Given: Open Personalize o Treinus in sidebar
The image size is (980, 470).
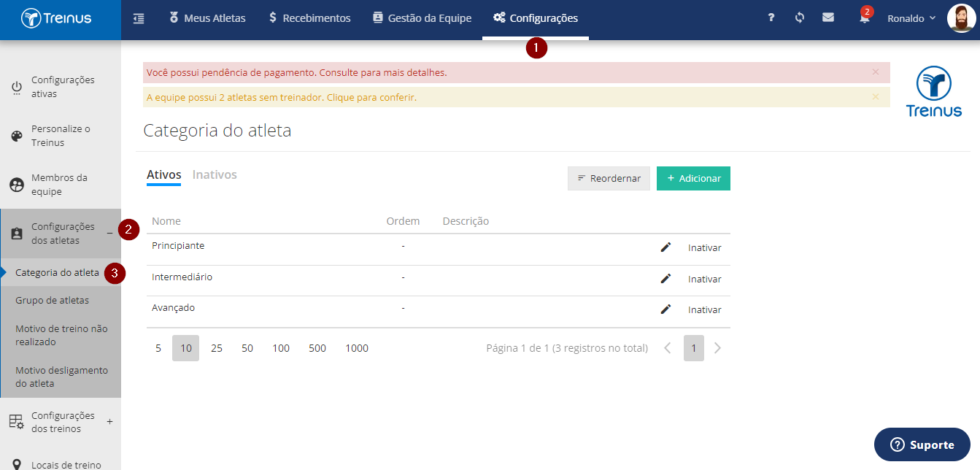Looking at the screenshot, I should (61, 136).
